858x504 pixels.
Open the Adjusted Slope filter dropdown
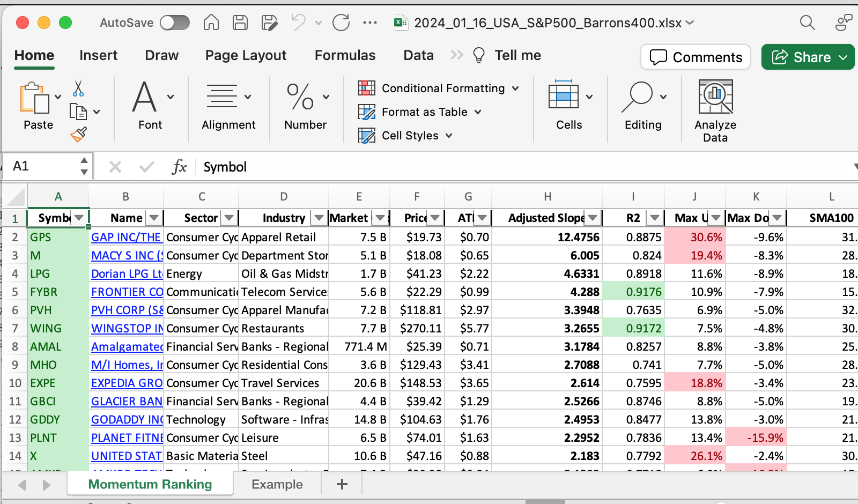593,218
